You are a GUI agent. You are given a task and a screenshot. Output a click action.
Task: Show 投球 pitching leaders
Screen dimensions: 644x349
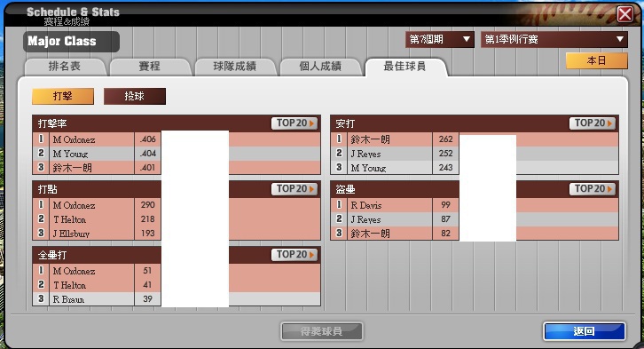(x=134, y=96)
